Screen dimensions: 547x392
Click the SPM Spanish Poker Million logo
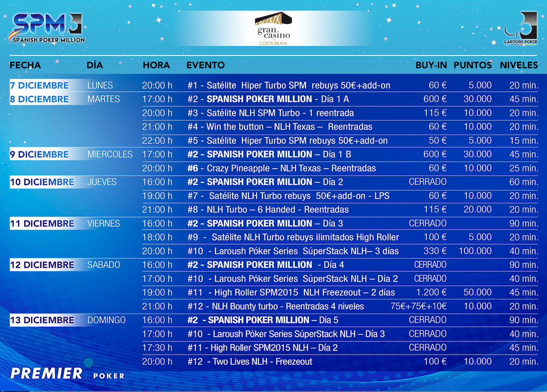pyautogui.click(x=47, y=28)
